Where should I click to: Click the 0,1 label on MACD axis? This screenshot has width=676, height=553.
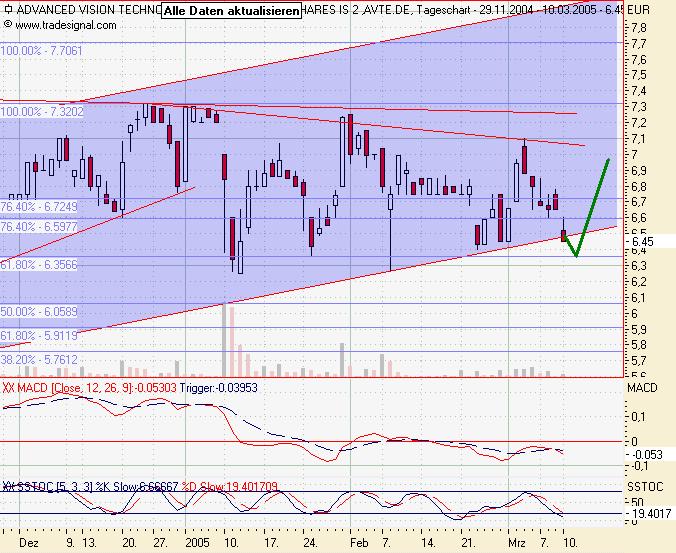point(640,417)
